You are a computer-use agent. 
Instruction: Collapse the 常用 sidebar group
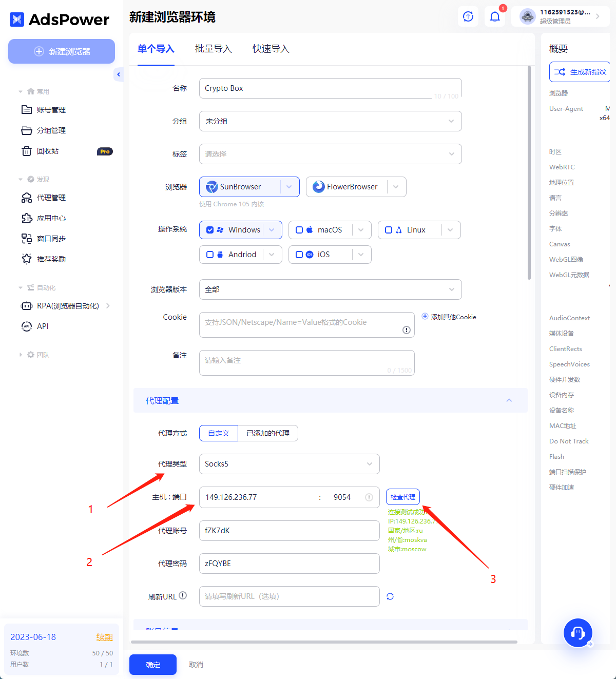(34, 91)
